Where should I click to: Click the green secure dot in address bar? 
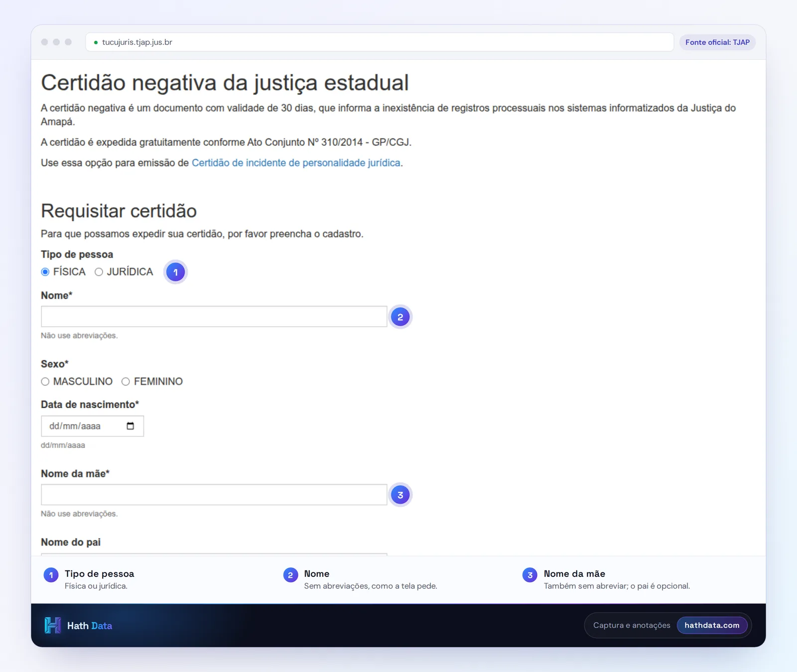96,42
